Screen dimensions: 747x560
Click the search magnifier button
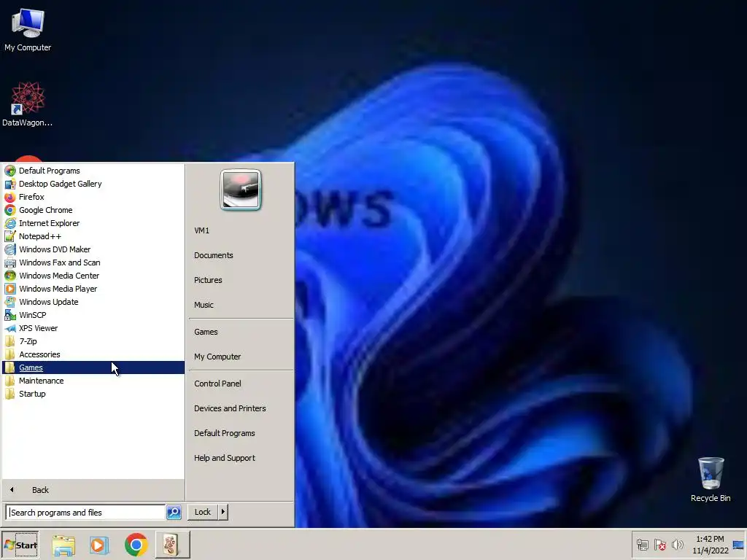pos(174,513)
